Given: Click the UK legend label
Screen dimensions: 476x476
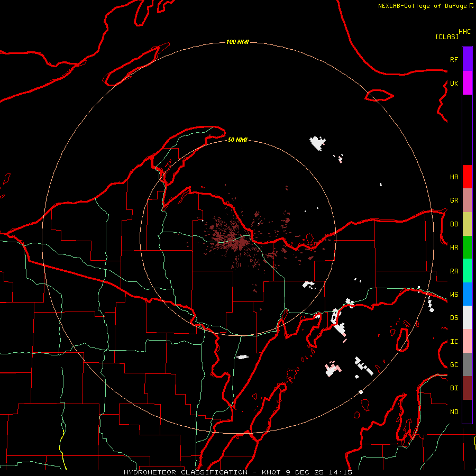Looking at the screenshot, I should pos(454,83).
